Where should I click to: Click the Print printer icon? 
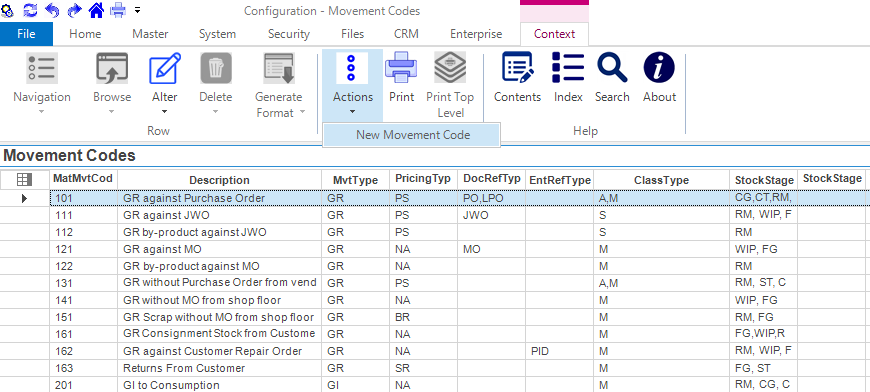point(401,68)
